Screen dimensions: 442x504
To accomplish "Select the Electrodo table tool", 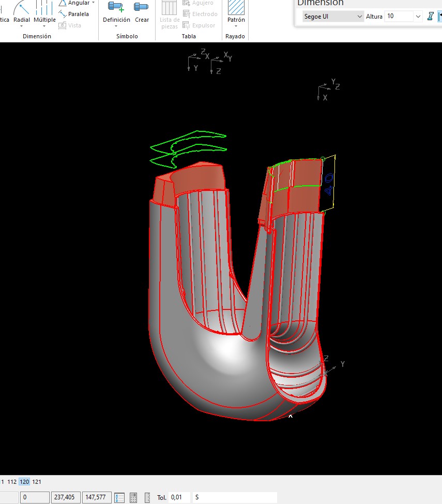I will [x=200, y=14].
